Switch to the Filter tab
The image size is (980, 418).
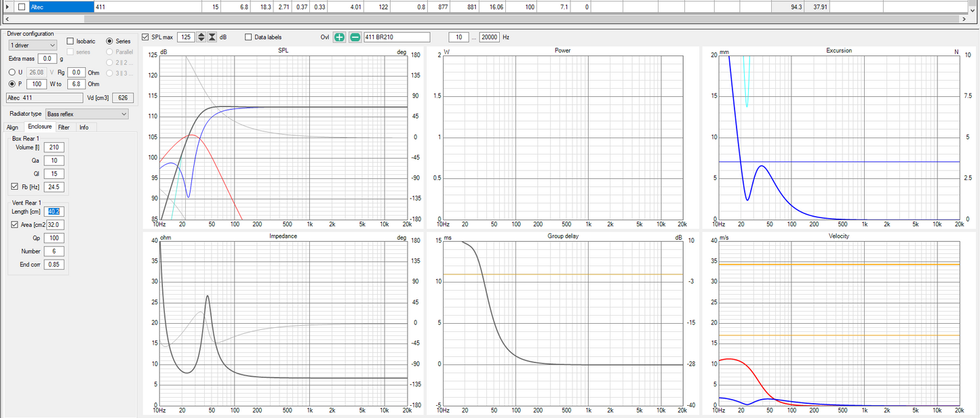pyautogui.click(x=63, y=127)
